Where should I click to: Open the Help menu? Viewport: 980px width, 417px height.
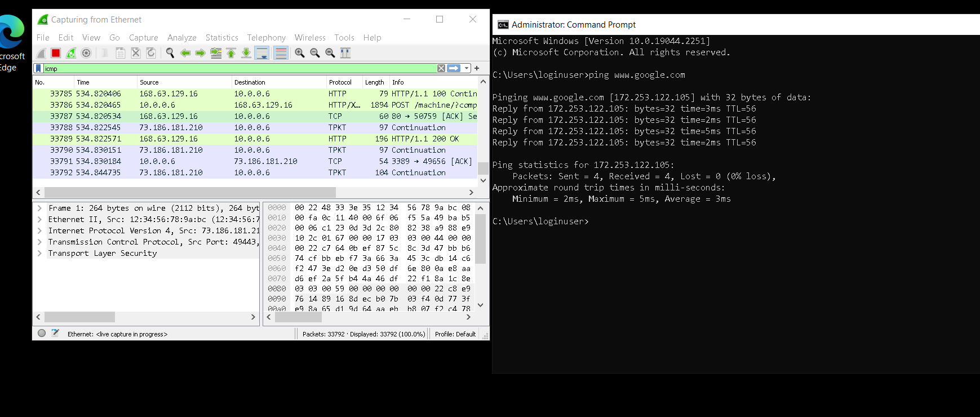pyautogui.click(x=373, y=38)
